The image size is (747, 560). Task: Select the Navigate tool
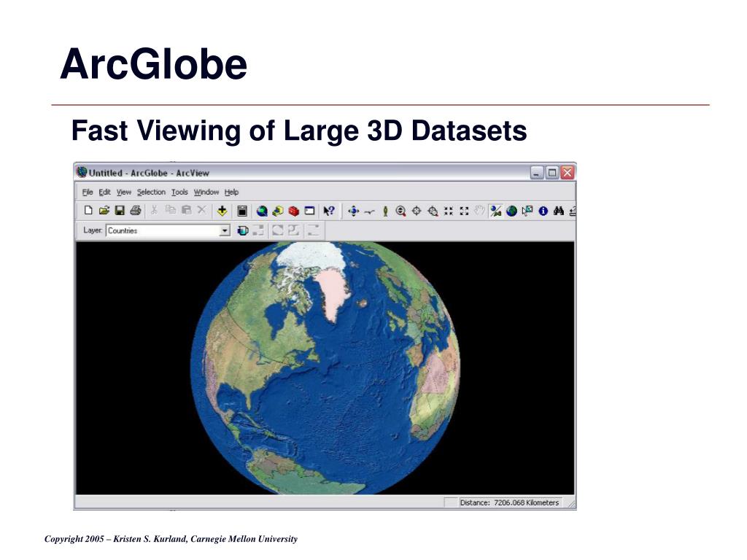tap(354, 211)
